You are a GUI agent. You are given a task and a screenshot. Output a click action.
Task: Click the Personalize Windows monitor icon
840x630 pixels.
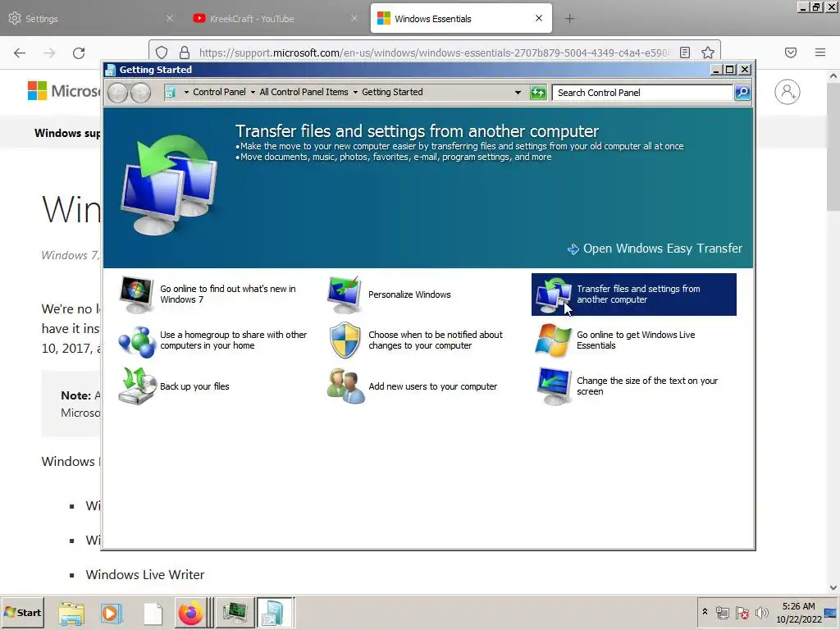point(345,294)
